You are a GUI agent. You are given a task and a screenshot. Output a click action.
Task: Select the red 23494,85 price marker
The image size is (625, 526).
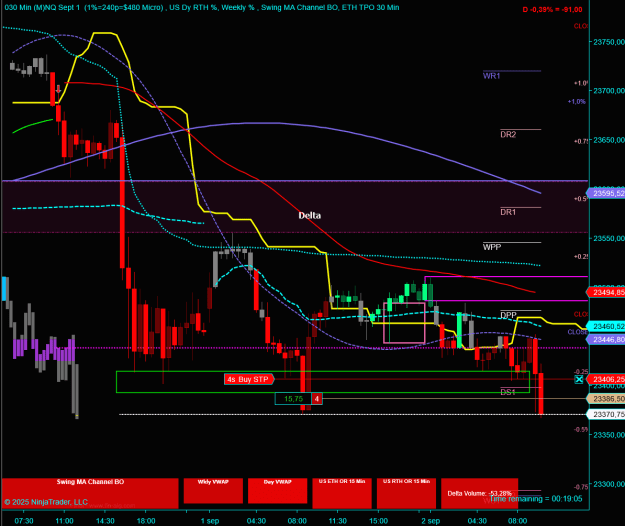(x=606, y=292)
